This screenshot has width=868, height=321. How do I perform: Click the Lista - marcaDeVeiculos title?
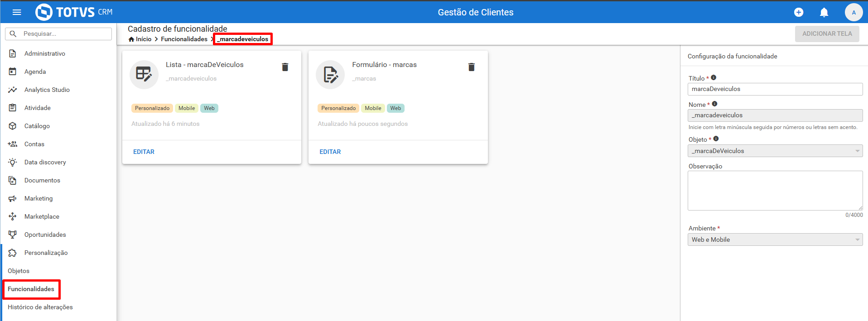pos(205,65)
